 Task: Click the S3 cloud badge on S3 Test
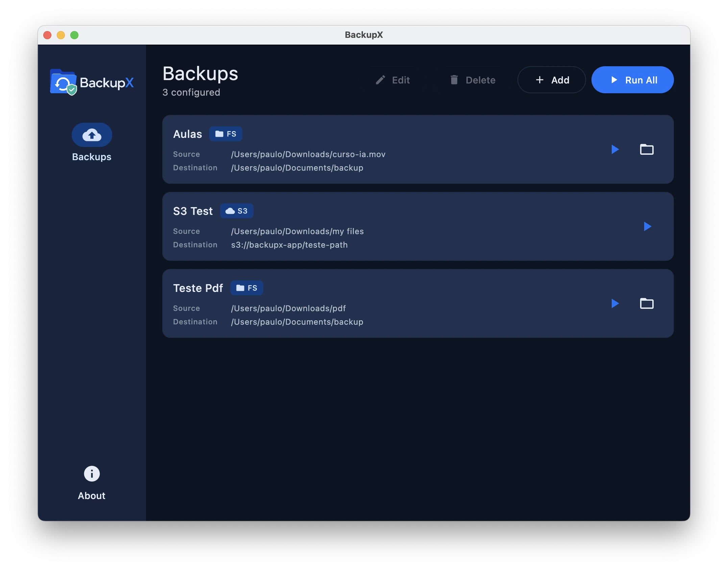237,211
